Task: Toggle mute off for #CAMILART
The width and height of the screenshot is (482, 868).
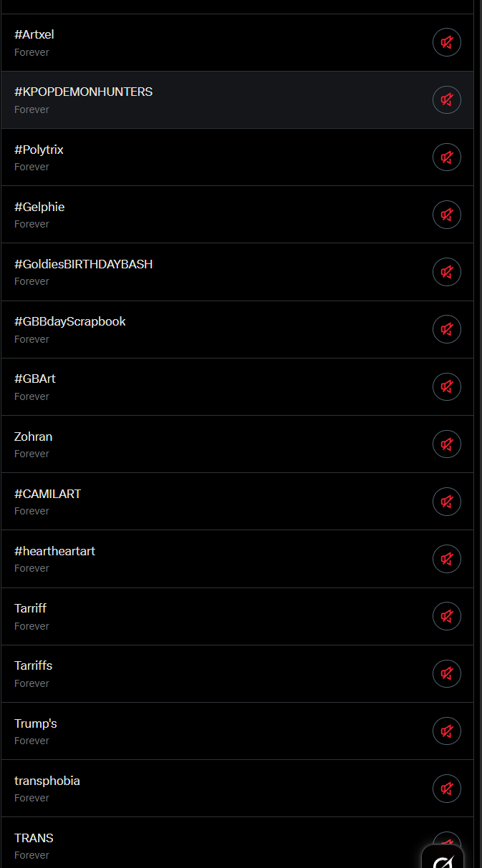Action: [446, 502]
